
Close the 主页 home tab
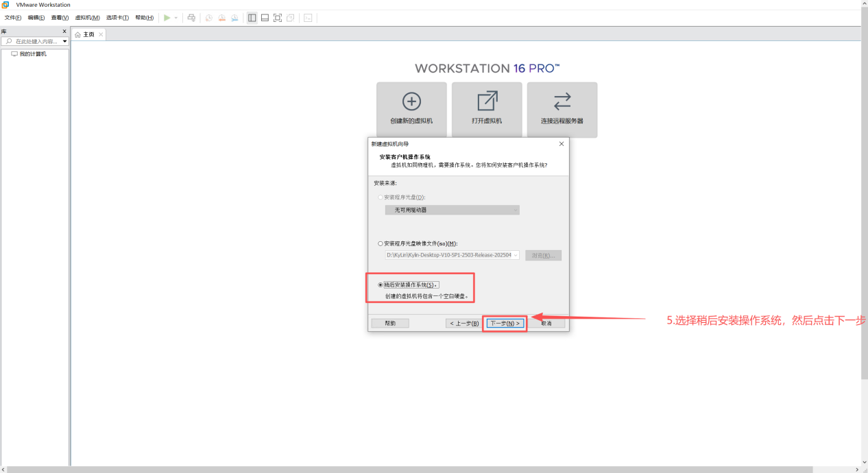coord(101,34)
